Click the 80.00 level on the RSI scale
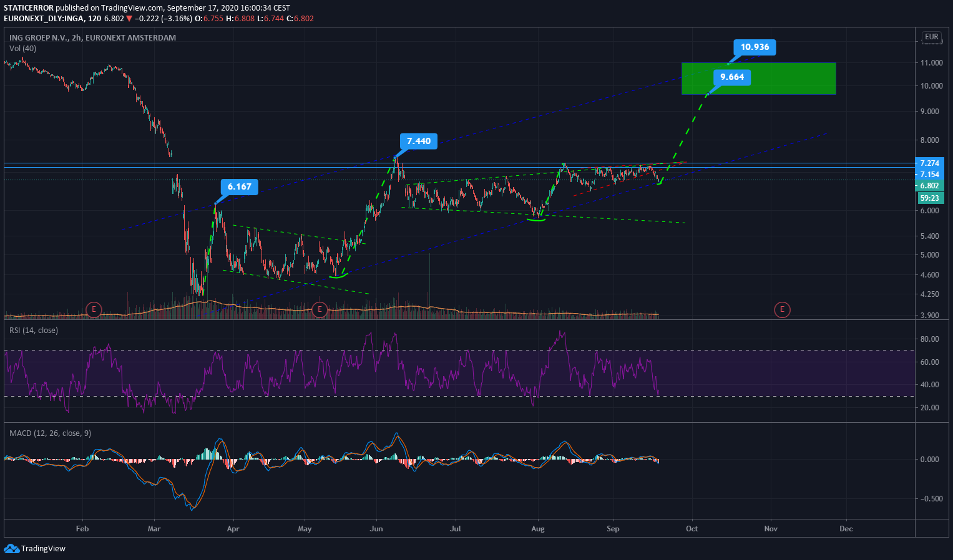 pos(930,339)
